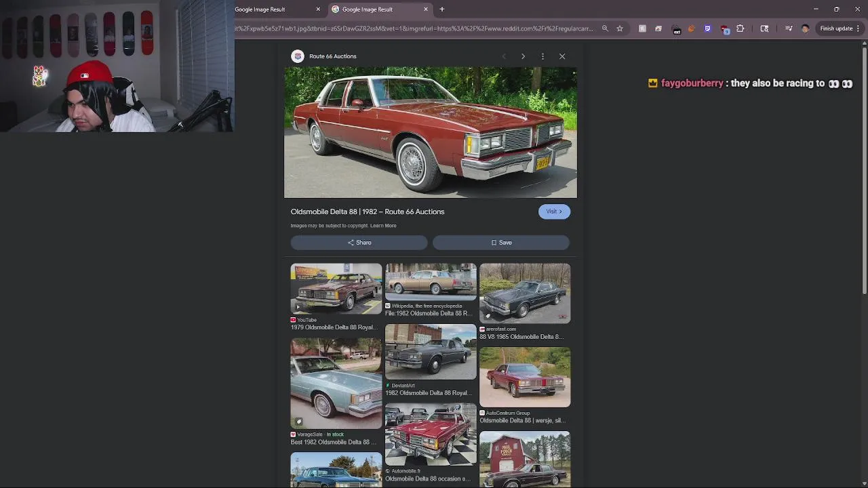Go to next image with right arrow
Screen dimensions: 868x488
[x=523, y=56]
